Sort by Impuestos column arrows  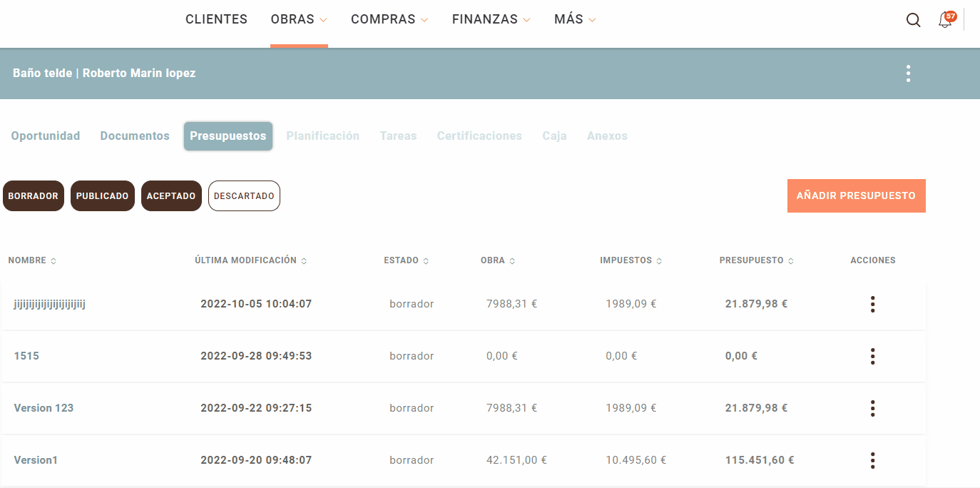(659, 261)
